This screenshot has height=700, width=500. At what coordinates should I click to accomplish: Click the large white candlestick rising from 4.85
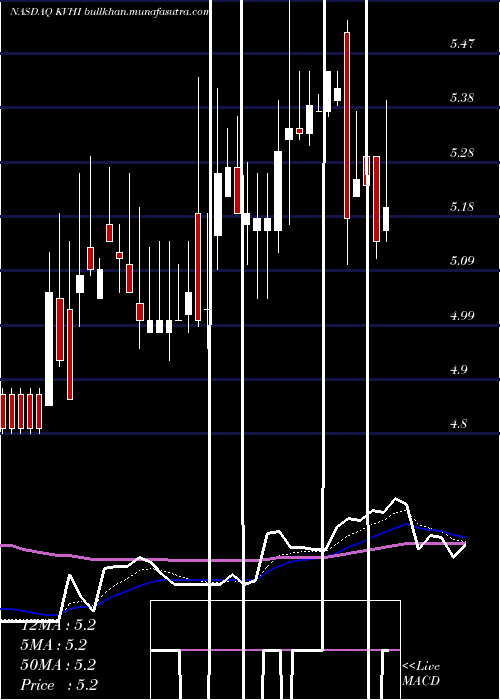pyautogui.click(x=49, y=349)
